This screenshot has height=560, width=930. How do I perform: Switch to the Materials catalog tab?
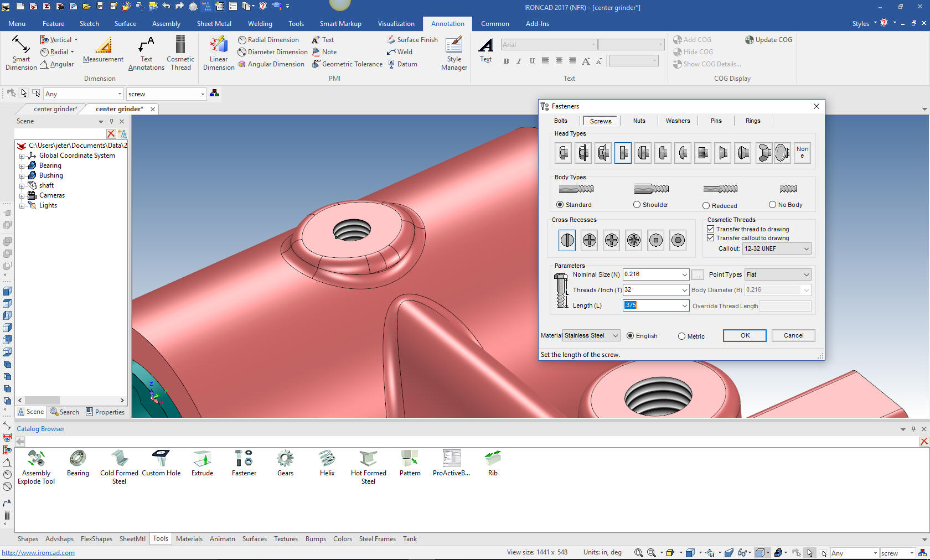pyautogui.click(x=189, y=539)
